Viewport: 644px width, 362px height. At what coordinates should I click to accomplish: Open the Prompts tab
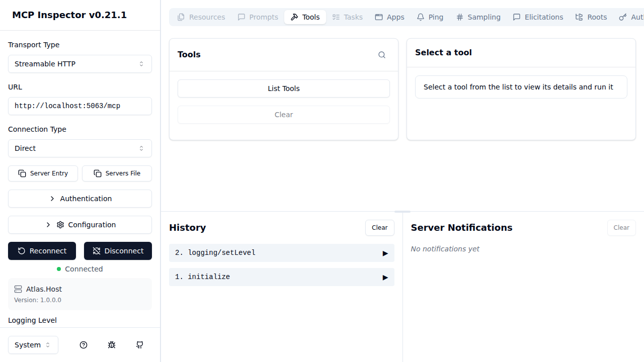(x=257, y=17)
